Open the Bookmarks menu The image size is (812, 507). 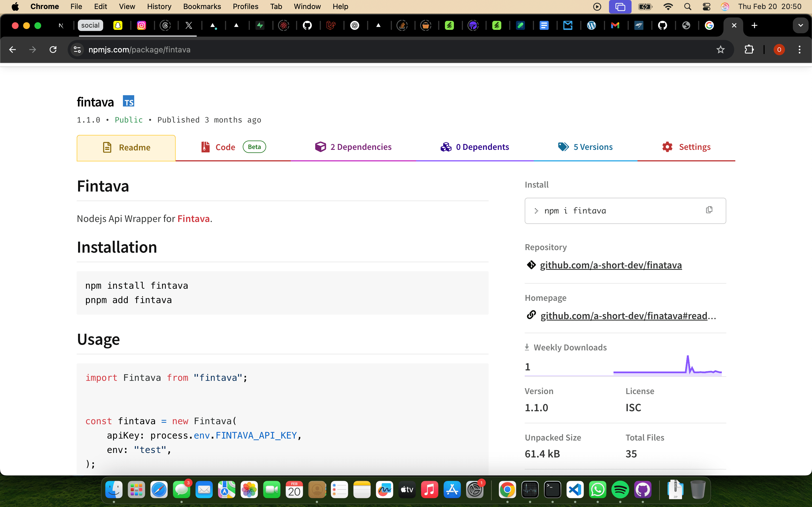pos(202,6)
